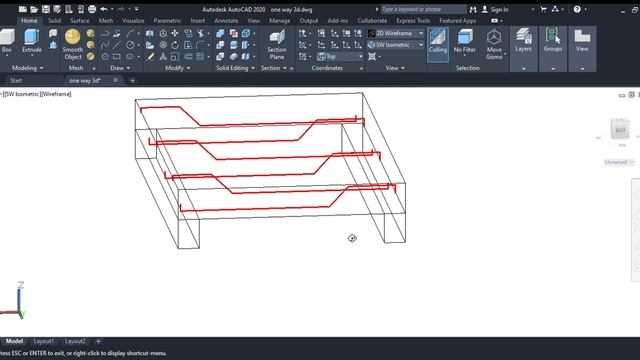Image resolution: width=640 pixels, height=360 pixels.
Task: Select the Extrude tool
Action: click(x=31, y=41)
